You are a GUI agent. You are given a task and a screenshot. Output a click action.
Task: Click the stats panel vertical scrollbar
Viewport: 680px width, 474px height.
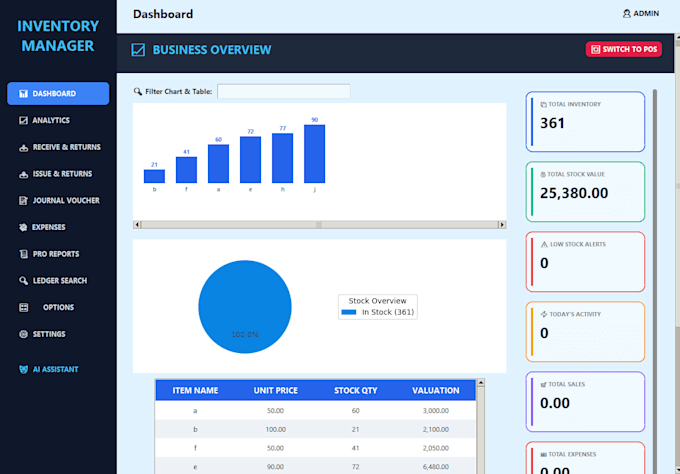655,282
